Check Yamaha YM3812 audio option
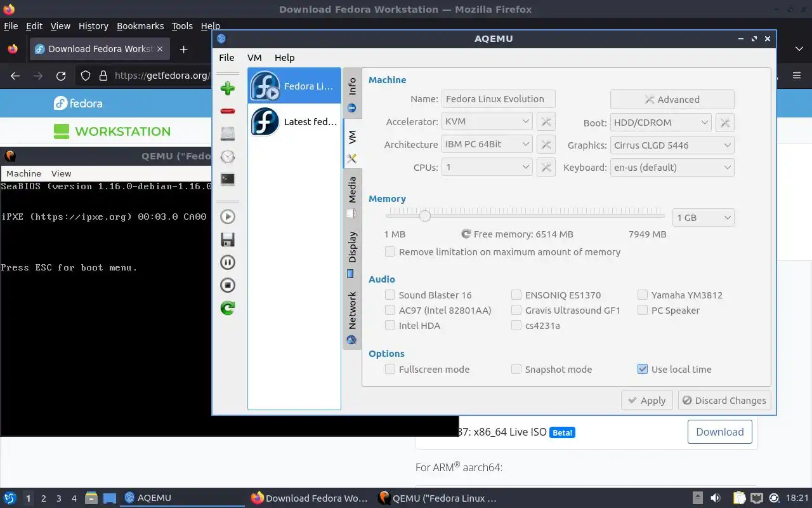 [x=679, y=295]
